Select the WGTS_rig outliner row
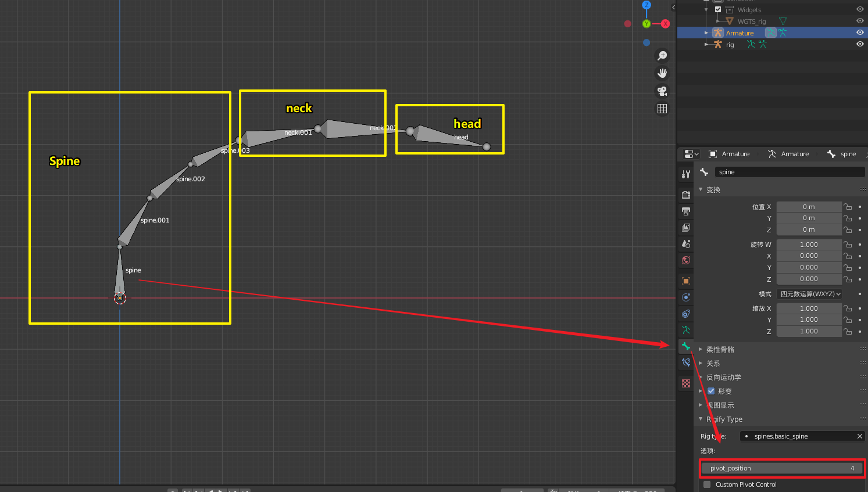868x492 pixels. (x=752, y=21)
